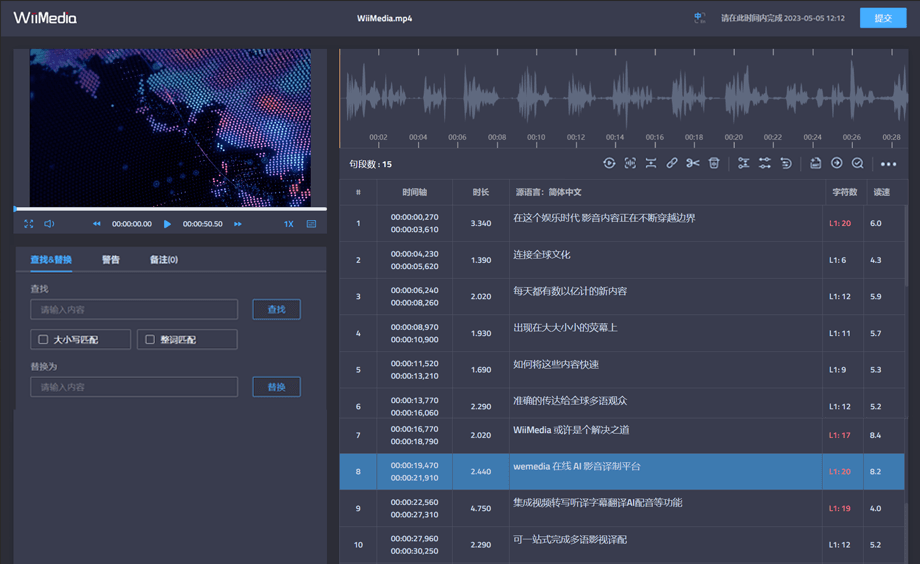Select the scissors split tool
The width and height of the screenshot is (920, 564).
pyautogui.click(x=693, y=163)
